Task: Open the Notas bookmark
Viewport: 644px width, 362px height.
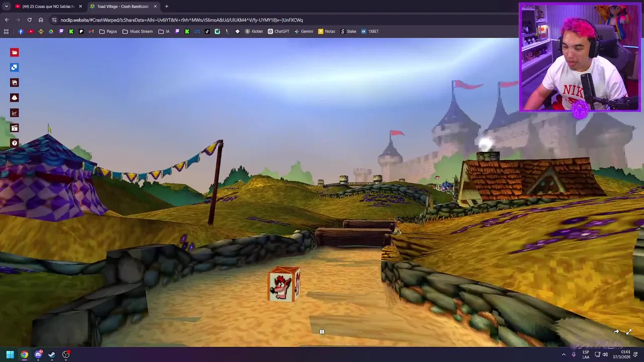Action: (x=327, y=31)
